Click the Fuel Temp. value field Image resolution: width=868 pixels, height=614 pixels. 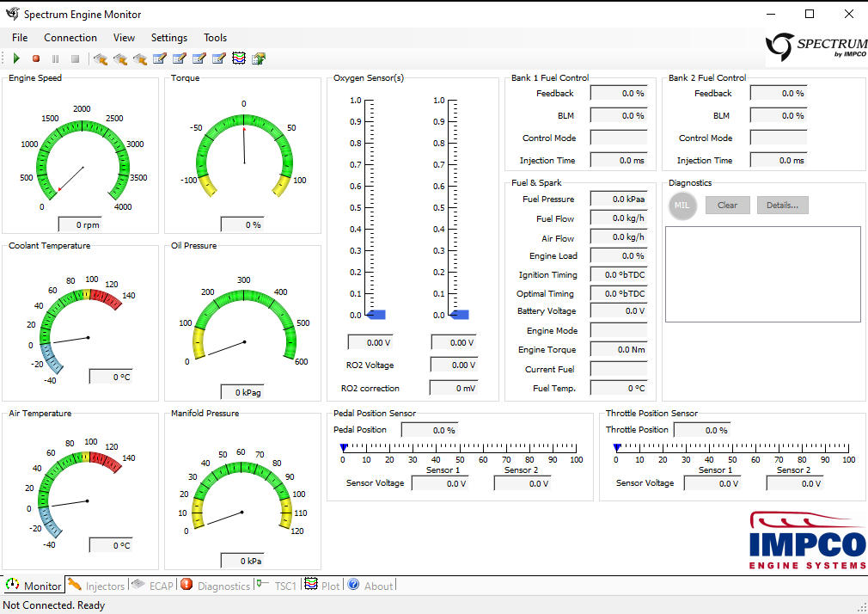coord(618,388)
